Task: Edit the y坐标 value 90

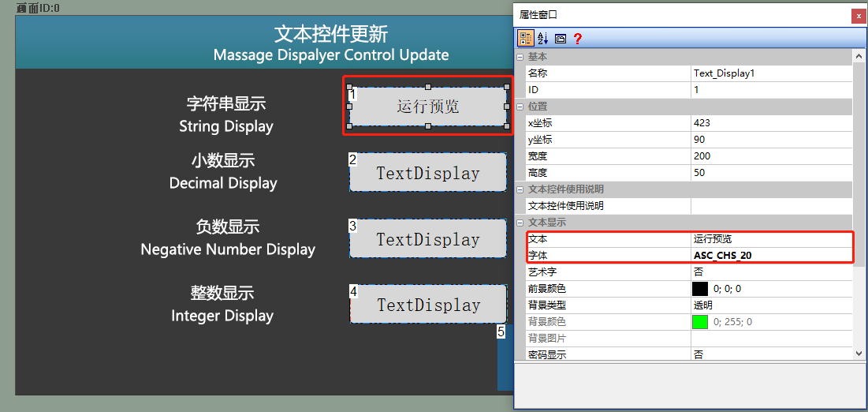Action: point(771,139)
